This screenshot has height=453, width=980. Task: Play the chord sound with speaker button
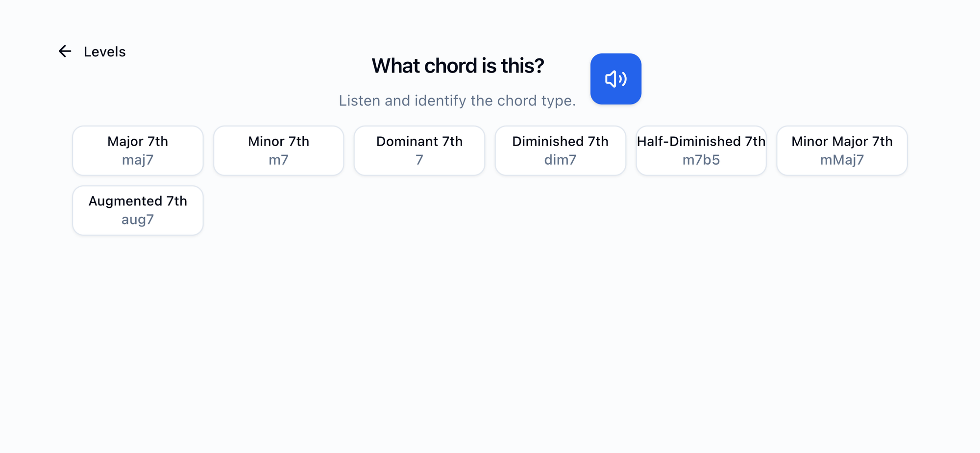pos(615,79)
